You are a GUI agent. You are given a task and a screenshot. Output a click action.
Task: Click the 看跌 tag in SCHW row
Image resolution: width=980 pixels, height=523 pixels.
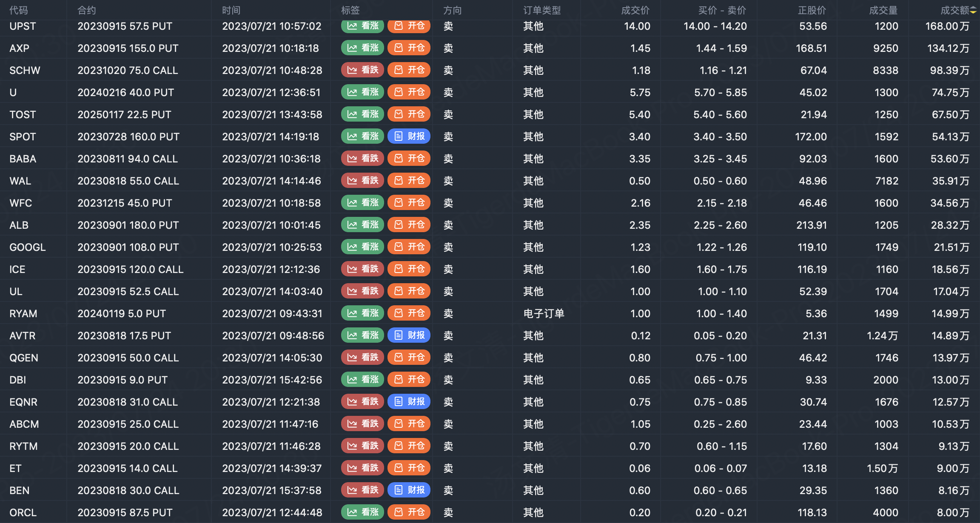(x=362, y=70)
